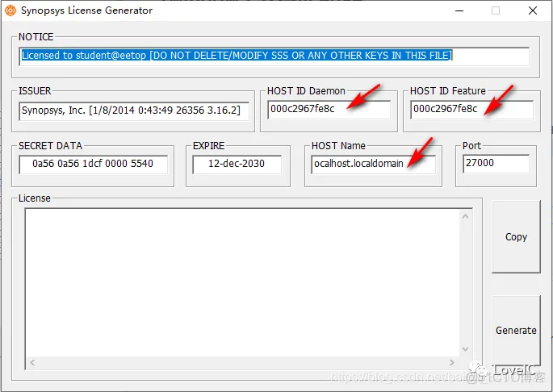This screenshot has height=392, width=553.
Task: Close the Synopsys License Generator window
Action: coord(533,10)
